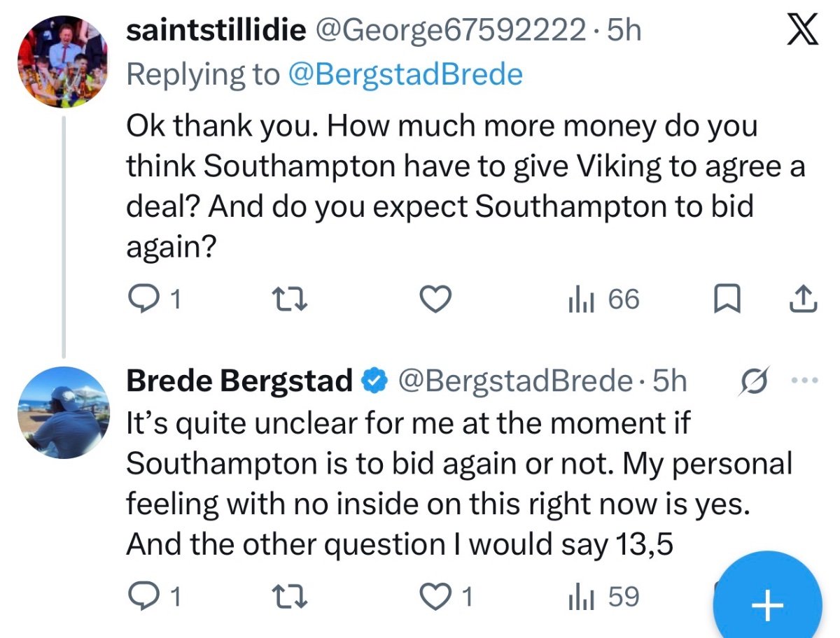The width and height of the screenshot is (840, 638).
Task: Retweet saintstillidie's question tweet
Action: click(290, 300)
